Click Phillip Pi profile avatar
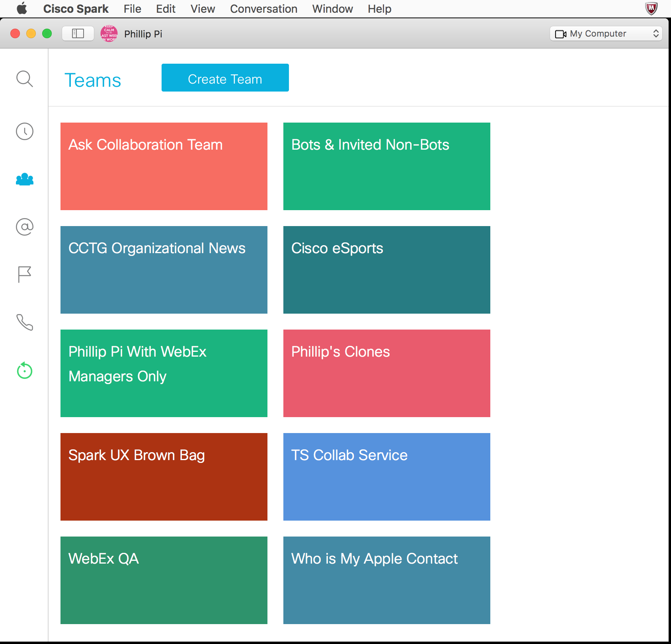671x644 pixels. [109, 34]
